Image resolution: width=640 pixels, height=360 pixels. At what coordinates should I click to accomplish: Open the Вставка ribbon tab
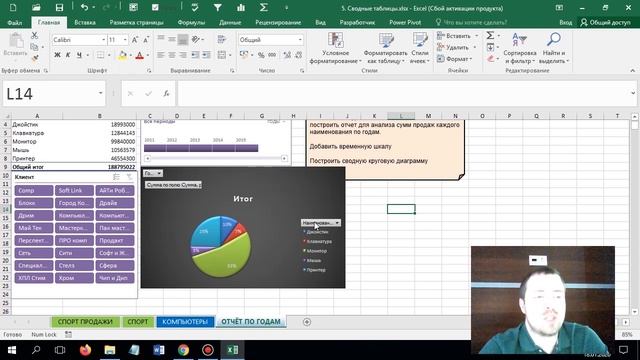(x=85, y=22)
